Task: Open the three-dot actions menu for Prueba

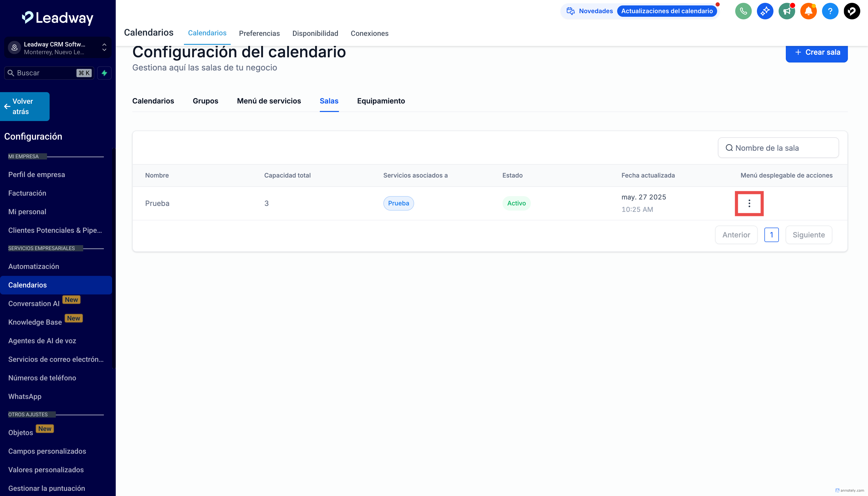Action: click(749, 203)
